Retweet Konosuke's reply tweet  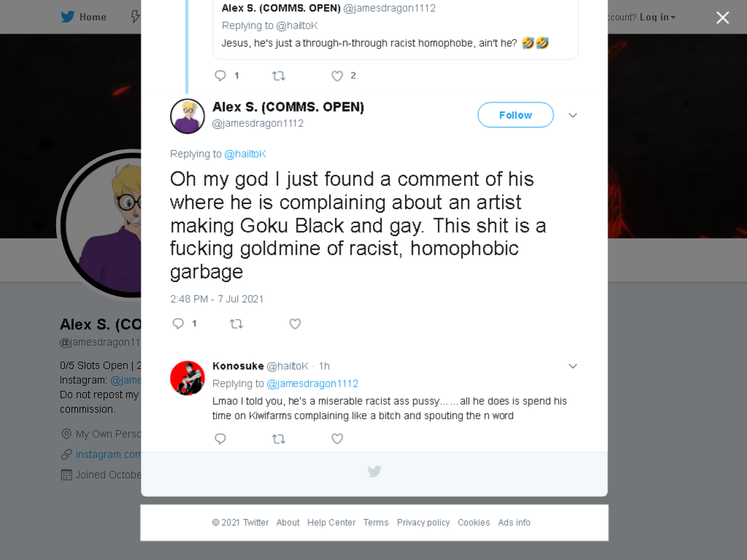coord(279,438)
